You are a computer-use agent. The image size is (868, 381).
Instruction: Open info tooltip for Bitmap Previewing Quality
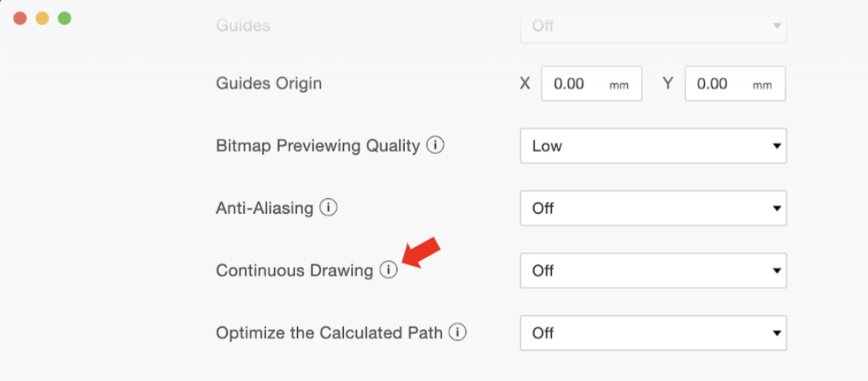click(x=436, y=146)
